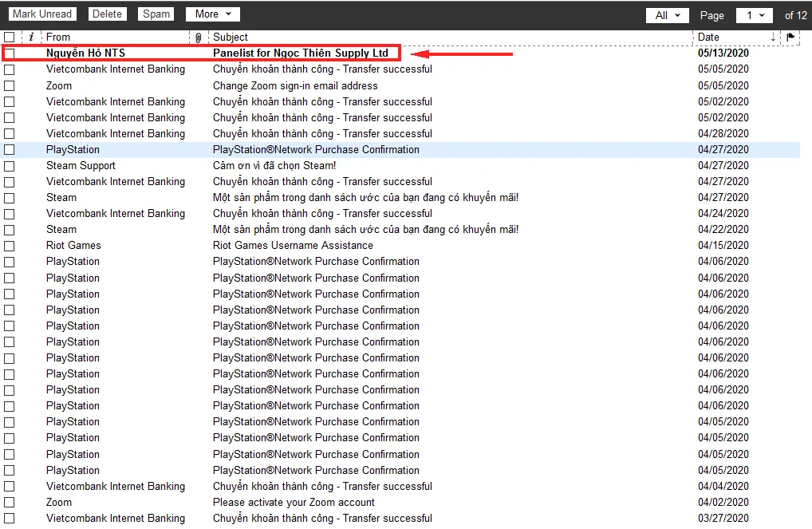Screen dimensions: 812x529
Task: Tick the checkbox for Steam Support email
Action: pos(10,166)
